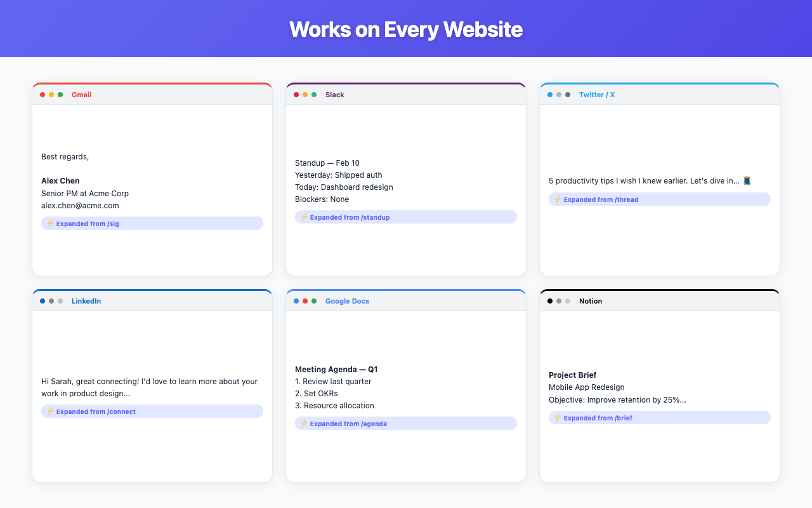
Task: Click "Blockers: None" line
Action: (x=322, y=199)
